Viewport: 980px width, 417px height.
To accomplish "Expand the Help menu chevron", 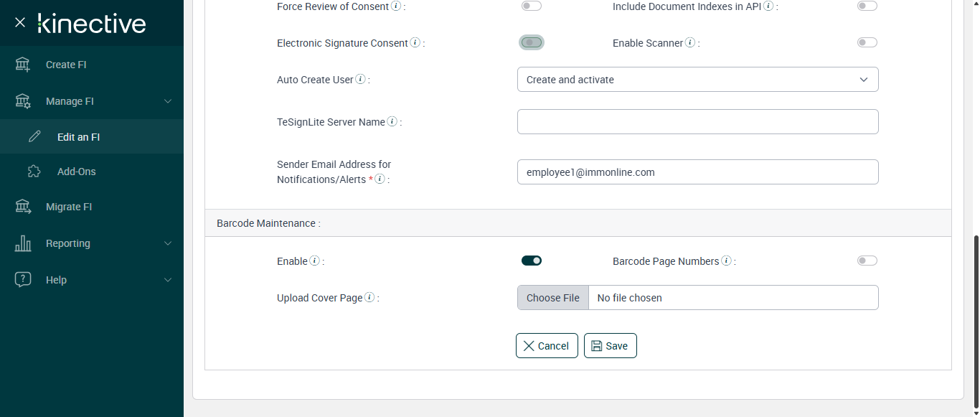I will (168, 280).
